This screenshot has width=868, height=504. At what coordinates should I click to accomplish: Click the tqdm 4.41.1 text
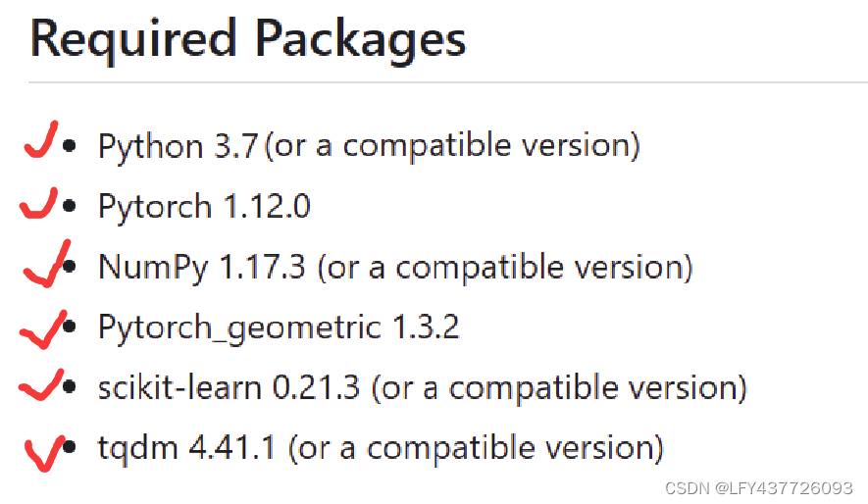186,447
